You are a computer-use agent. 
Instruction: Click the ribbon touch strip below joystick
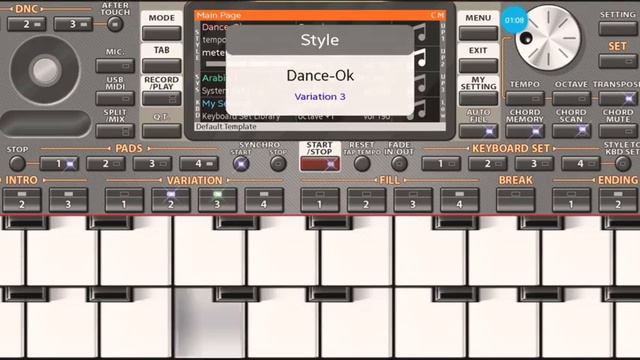pyautogui.click(x=45, y=123)
